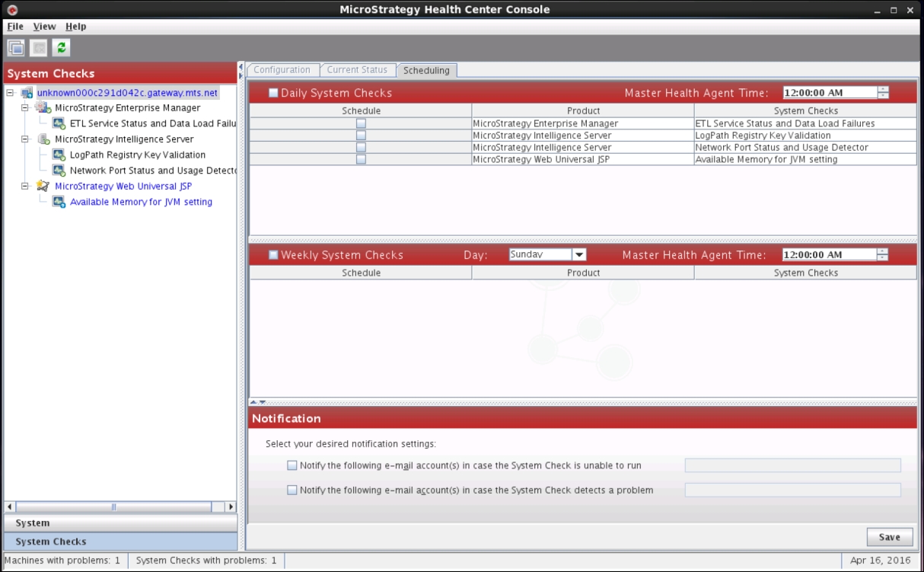Open the Day dropdown showing Sunday
This screenshot has height=572, width=924.
578,255
